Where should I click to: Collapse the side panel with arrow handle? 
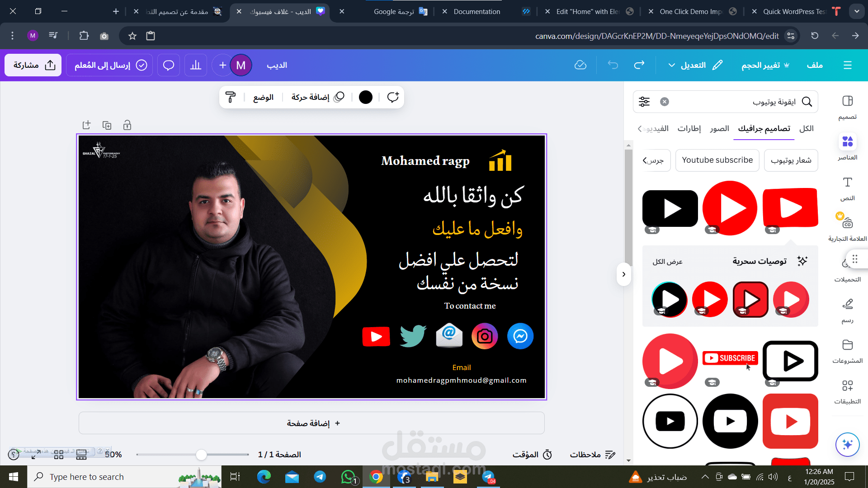click(x=623, y=274)
